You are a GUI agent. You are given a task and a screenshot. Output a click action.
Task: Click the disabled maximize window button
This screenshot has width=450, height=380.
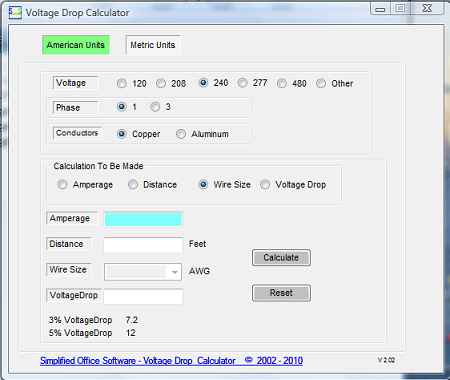[400, 9]
